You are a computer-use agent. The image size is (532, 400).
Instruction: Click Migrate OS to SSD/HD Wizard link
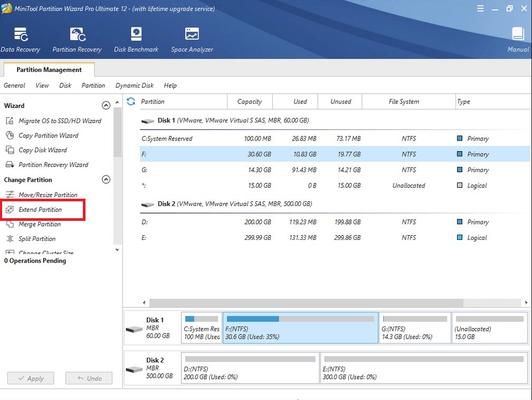(x=60, y=120)
